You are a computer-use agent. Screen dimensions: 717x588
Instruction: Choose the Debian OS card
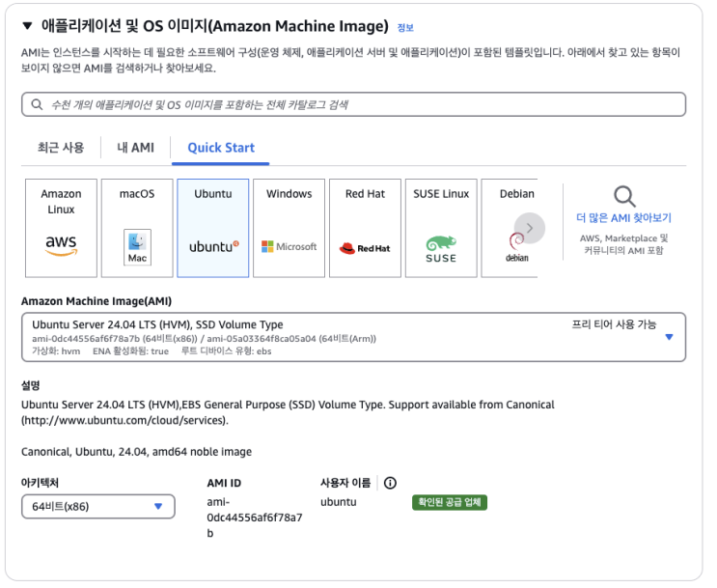point(510,228)
